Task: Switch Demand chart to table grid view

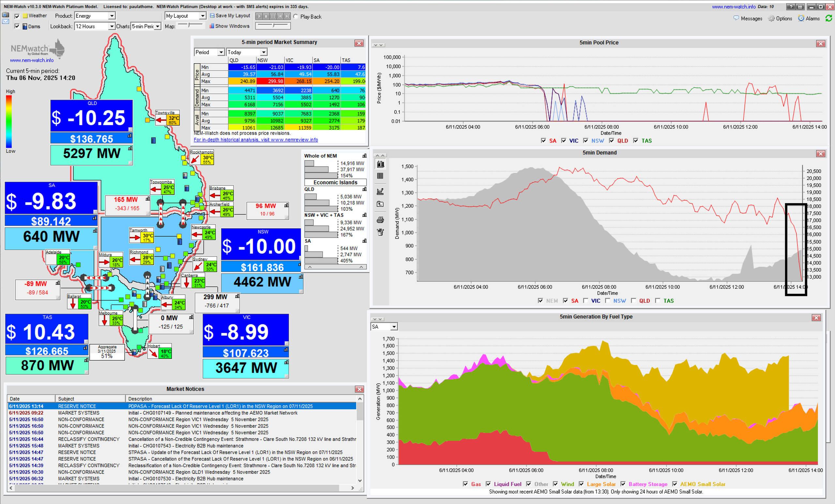Action: pyautogui.click(x=380, y=176)
